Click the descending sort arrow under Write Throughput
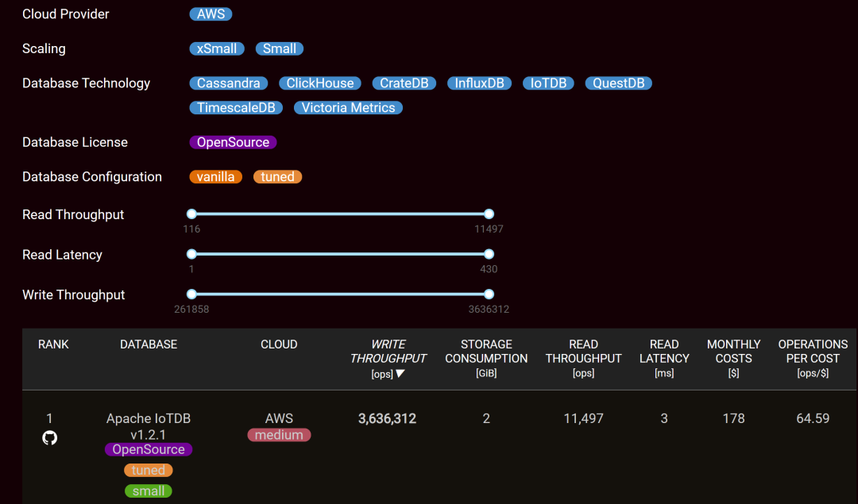Screen dimensions: 858x504 coord(400,374)
